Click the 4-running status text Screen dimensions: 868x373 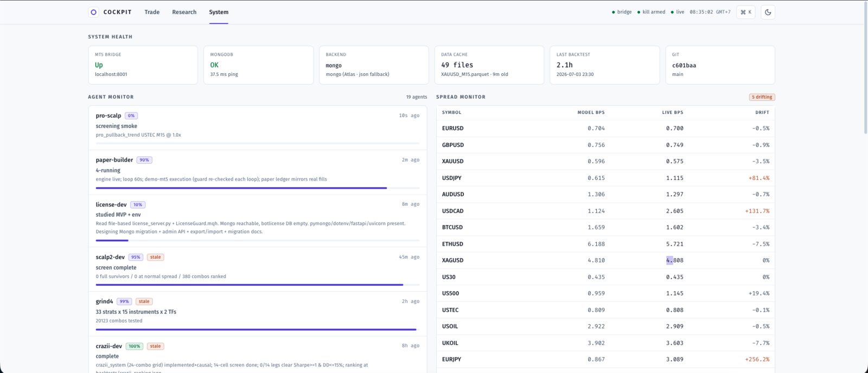click(108, 170)
